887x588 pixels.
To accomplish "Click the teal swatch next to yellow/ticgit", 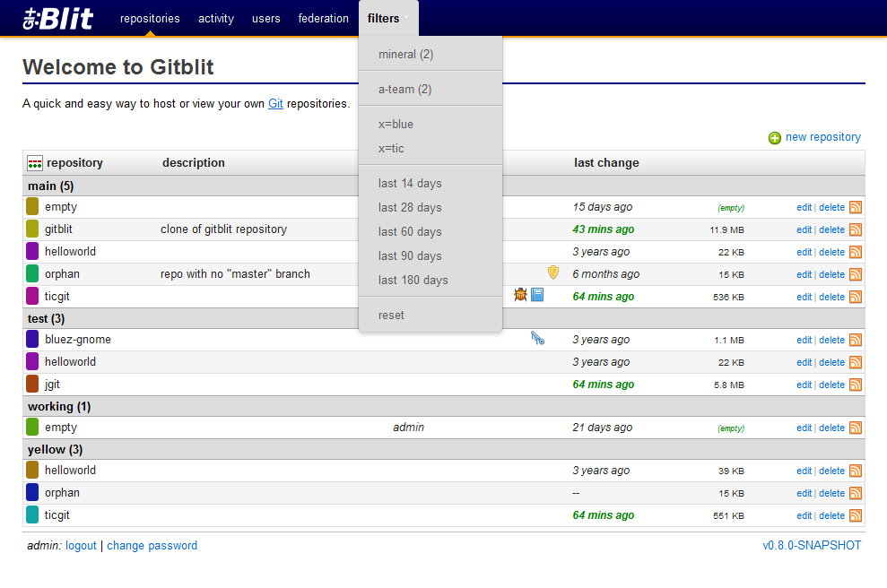I will coord(32,515).
